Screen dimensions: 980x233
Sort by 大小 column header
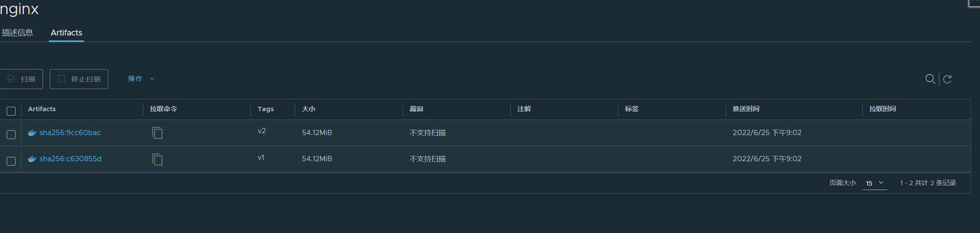pyautogui.click(x=308, y=109)
